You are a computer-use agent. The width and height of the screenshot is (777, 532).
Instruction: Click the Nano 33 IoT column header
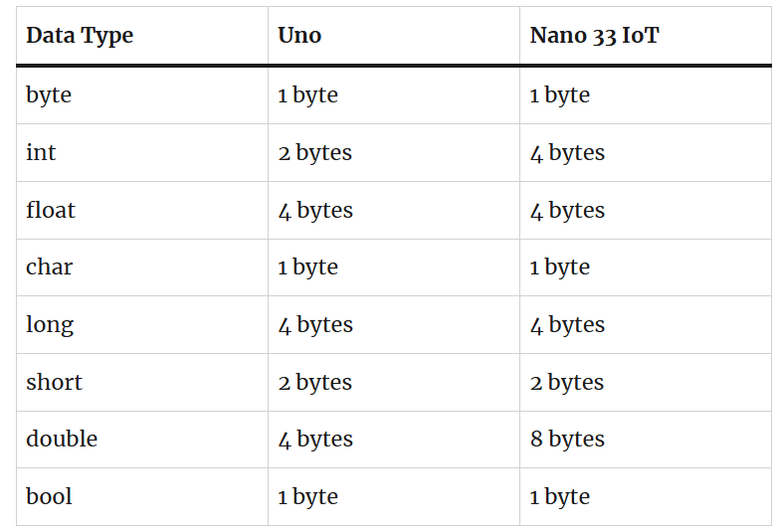click(594, 36)
